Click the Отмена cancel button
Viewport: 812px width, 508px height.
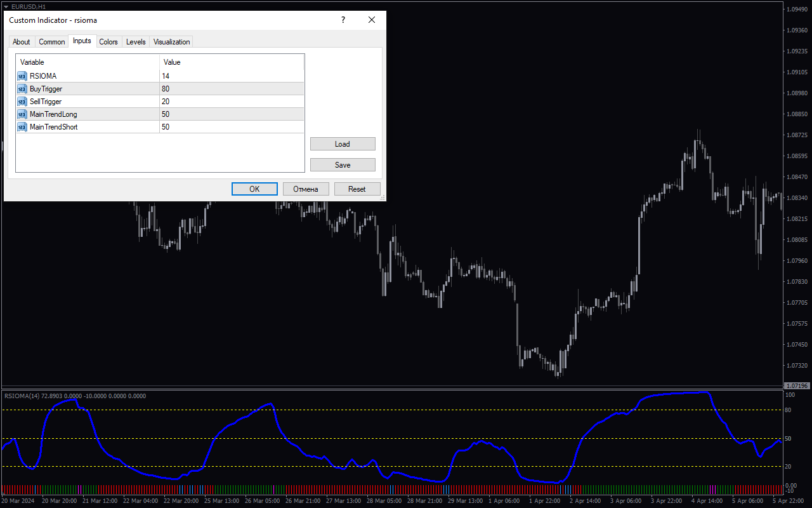point(306,189)
